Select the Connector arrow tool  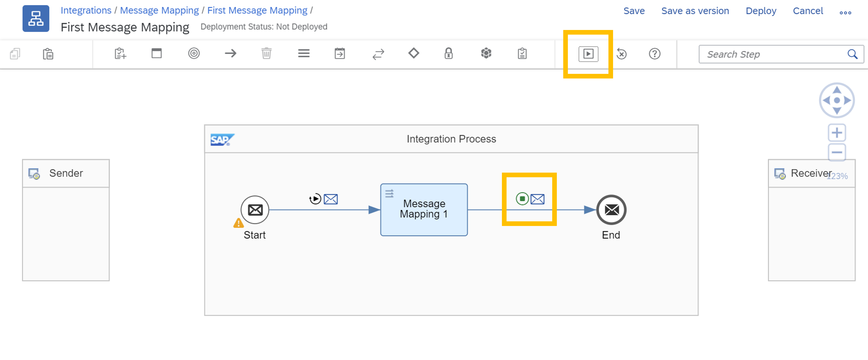pos(231,54)
